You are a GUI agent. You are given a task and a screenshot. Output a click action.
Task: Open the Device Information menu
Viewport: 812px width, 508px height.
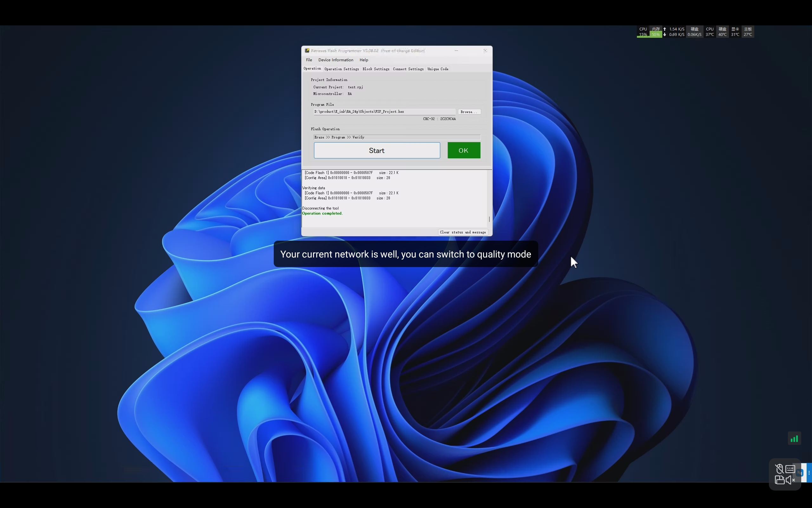[x=336, y=60]
